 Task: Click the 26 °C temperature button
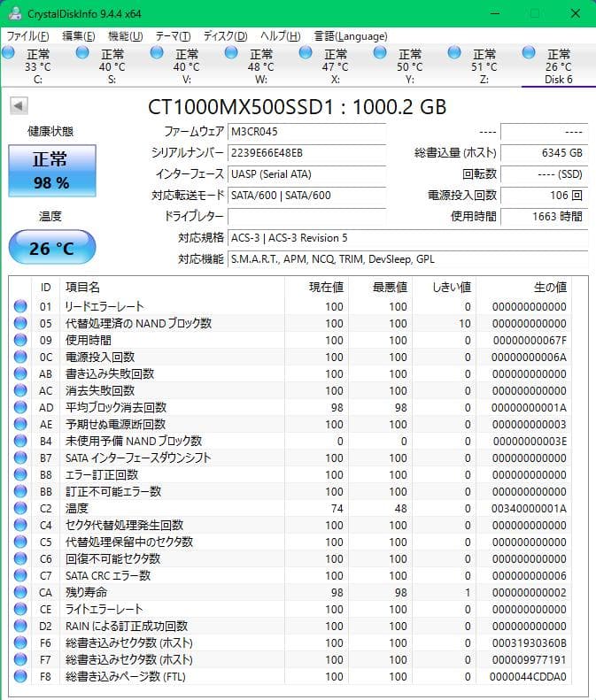pos(52,248)
